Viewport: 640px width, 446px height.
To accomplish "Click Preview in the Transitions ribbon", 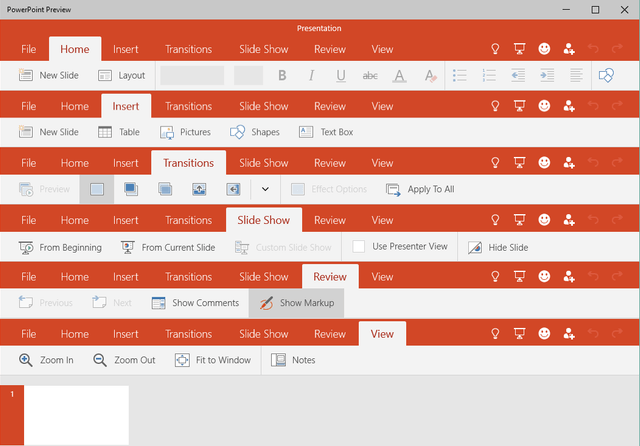I will [x=44, y=189].
